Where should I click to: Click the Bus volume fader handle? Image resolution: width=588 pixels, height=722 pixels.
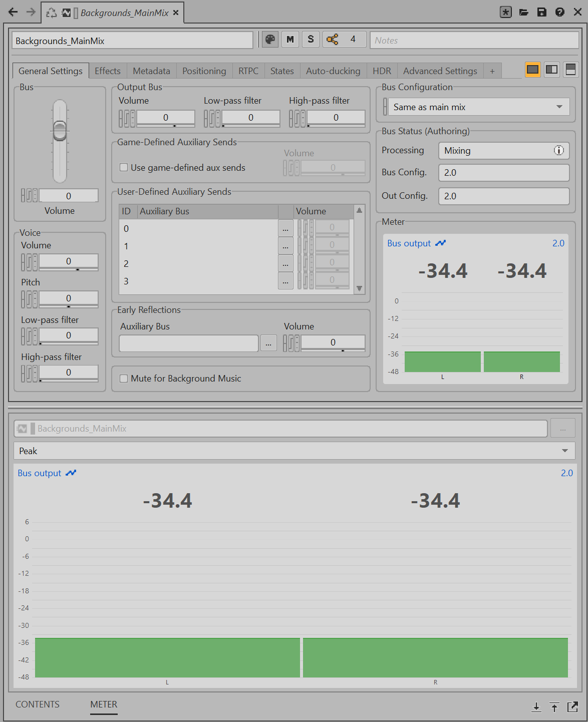pyautogui.click(x=60, y=131)
